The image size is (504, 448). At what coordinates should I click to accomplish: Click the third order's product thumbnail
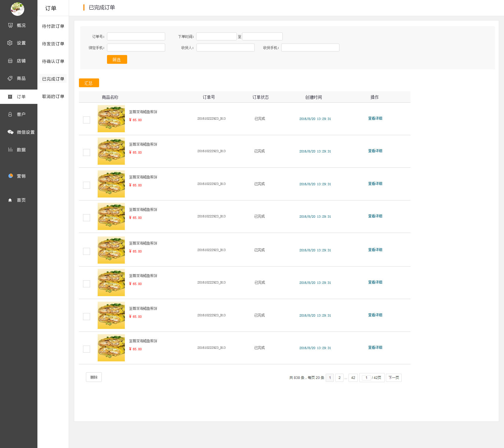coord(111,184)
